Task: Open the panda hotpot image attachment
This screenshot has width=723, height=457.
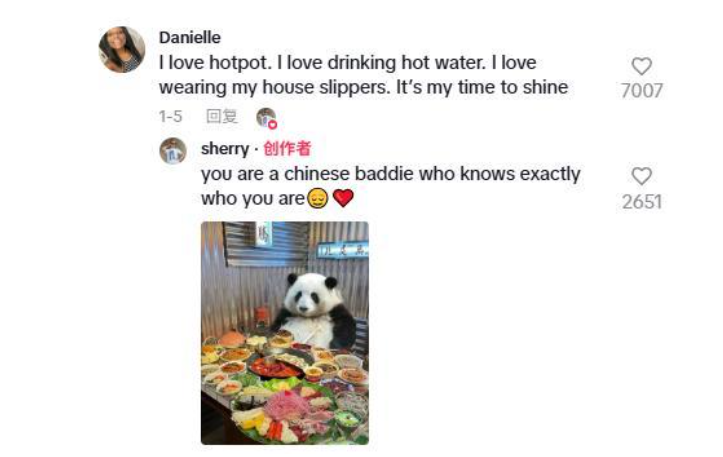Action: pyautogui.click(x=284, y=333)
